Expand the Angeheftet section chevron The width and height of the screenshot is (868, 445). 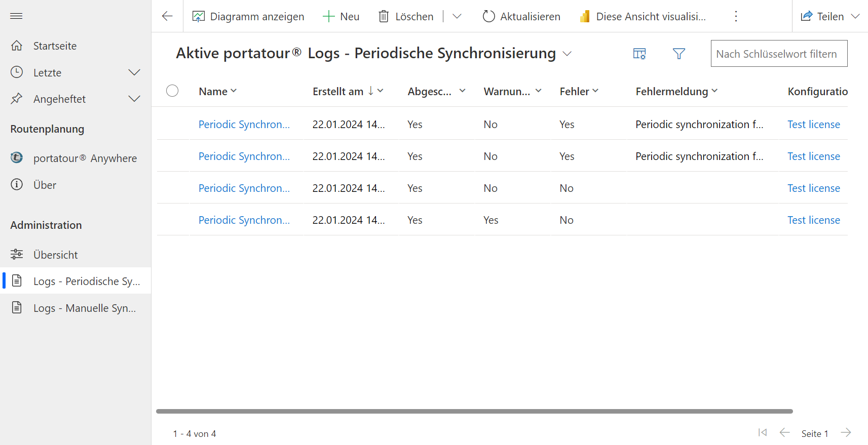[134, 99]
